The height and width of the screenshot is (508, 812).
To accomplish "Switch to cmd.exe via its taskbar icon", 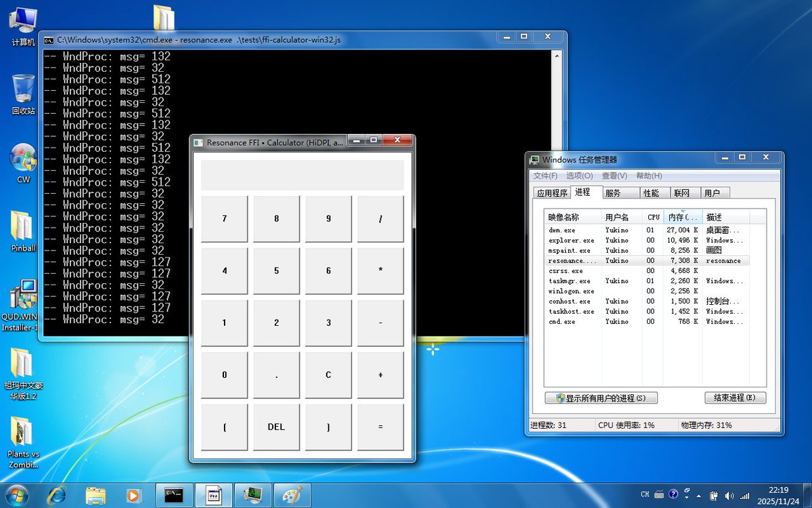I will point(174,495).
